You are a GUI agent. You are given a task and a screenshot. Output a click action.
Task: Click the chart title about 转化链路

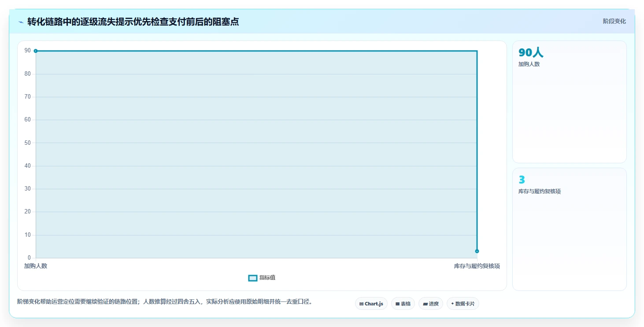pyautogui.click(x=133, y=22)
